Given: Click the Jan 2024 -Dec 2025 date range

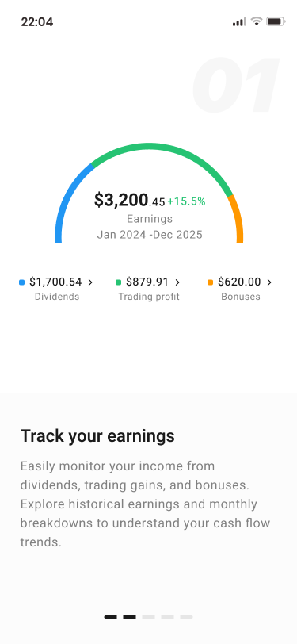Looking at the screenshot, I should [150, 235].
